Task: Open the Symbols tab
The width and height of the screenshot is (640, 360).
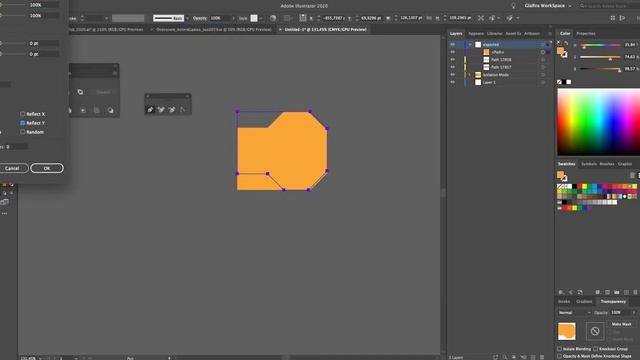Action: click(589, 164)
